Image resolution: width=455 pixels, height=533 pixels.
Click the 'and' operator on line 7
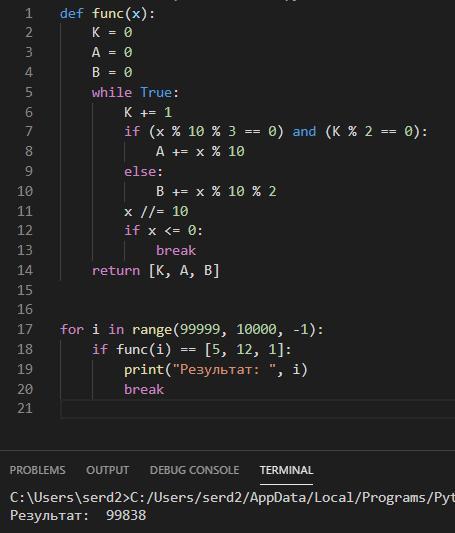304,132
